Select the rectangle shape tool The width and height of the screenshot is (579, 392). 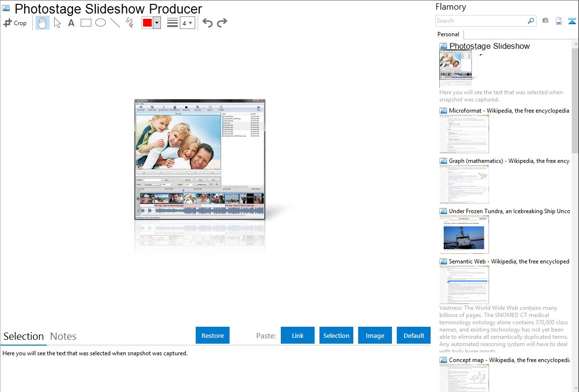click(86, 23)
